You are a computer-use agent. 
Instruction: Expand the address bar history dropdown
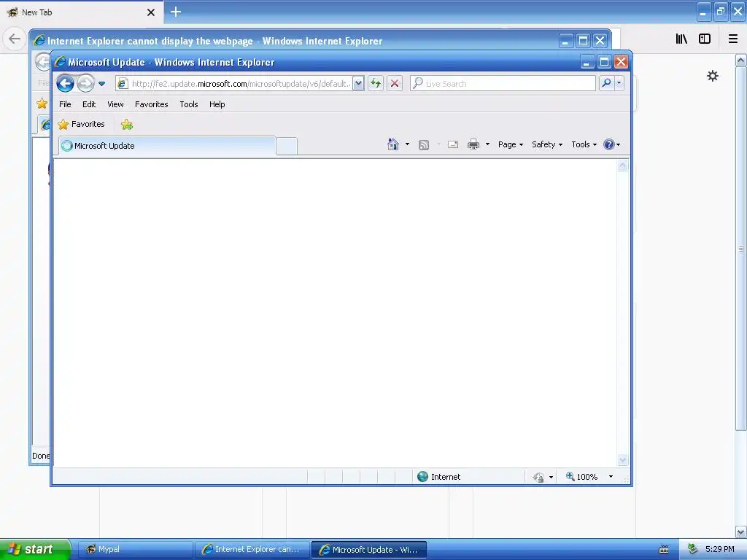(x=358, y=84)
